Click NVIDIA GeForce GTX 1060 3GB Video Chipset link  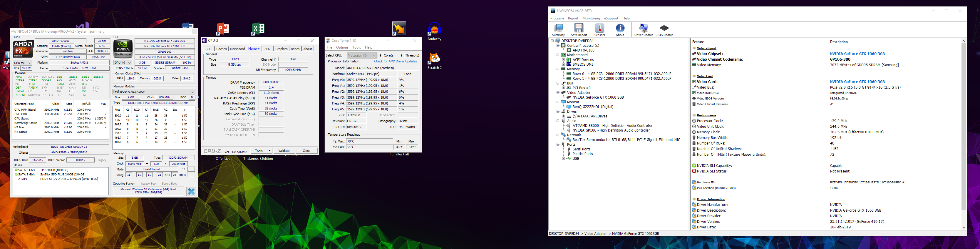857,54
